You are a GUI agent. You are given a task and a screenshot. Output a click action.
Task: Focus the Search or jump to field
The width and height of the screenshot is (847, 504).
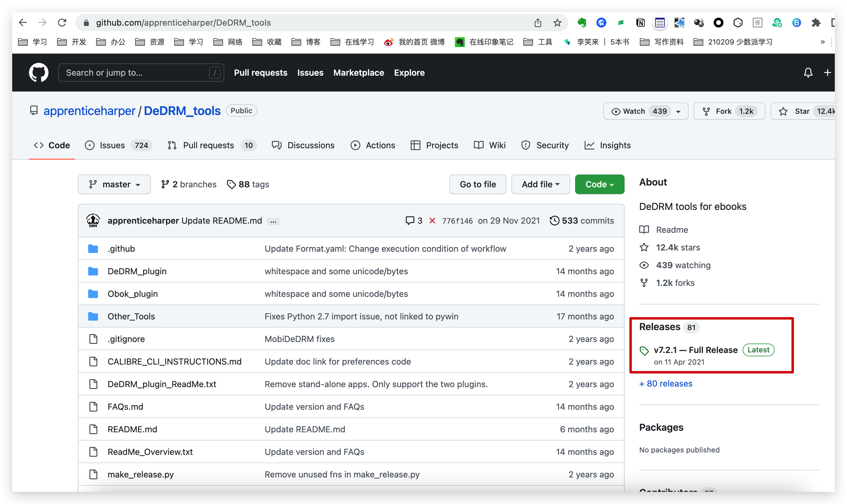click(141, 72)
